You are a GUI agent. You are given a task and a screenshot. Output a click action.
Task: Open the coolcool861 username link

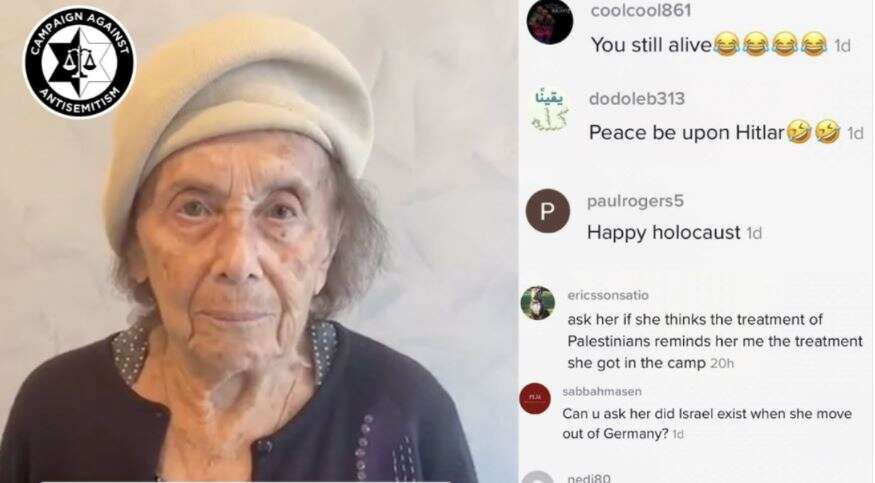641,11
